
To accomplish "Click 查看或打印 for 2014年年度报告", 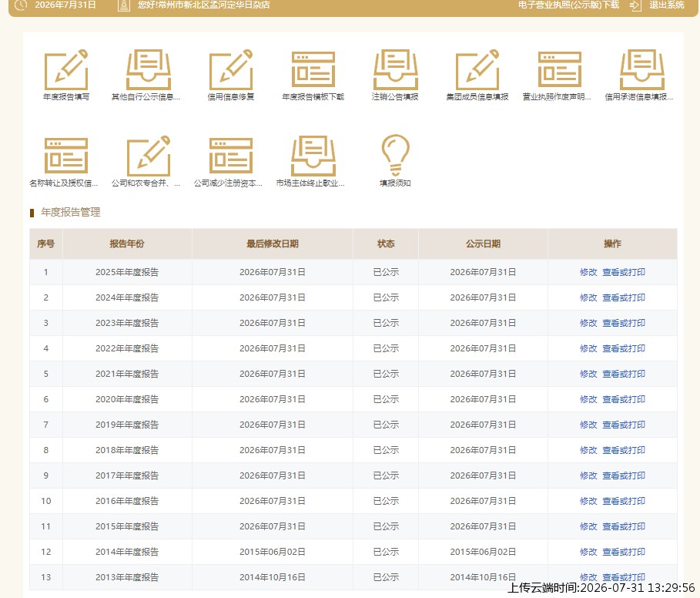I will 623,552.
